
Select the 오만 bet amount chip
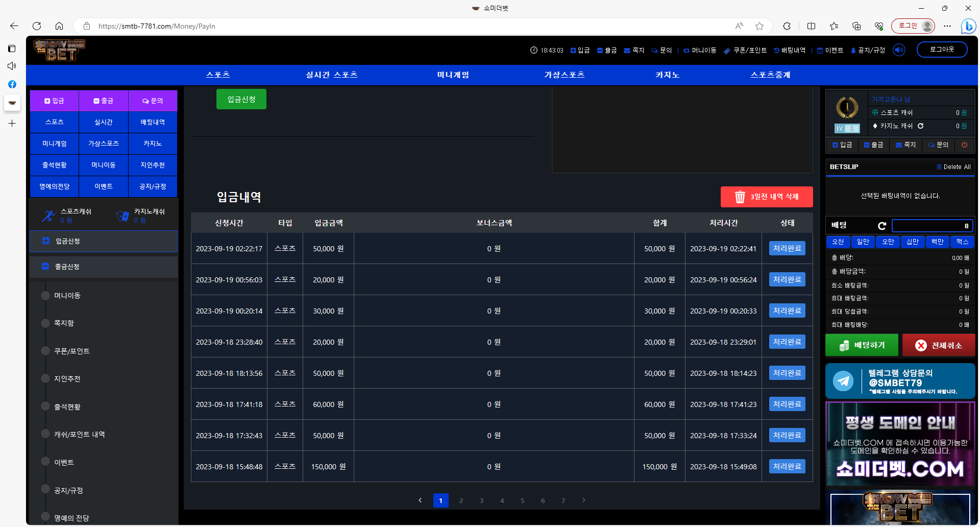(x=888, y=242)
